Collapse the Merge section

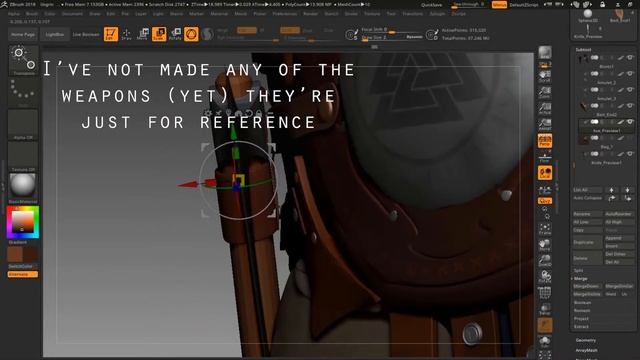[x=580, y=278]
